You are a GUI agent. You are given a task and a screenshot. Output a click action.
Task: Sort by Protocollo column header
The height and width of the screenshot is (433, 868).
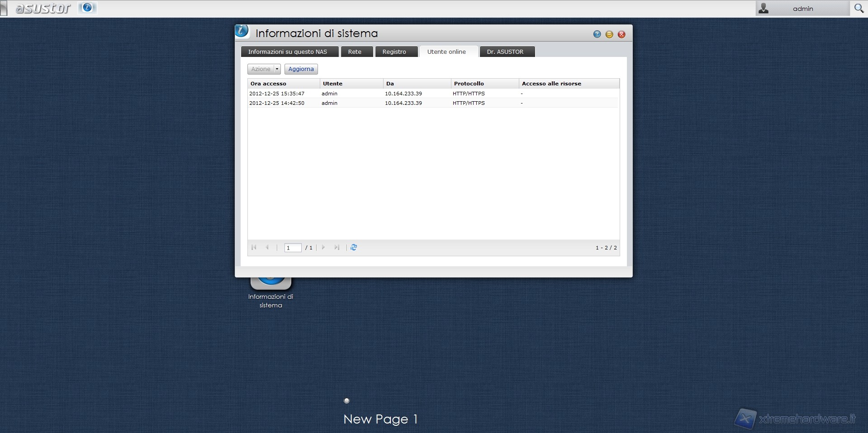point(484,84)
